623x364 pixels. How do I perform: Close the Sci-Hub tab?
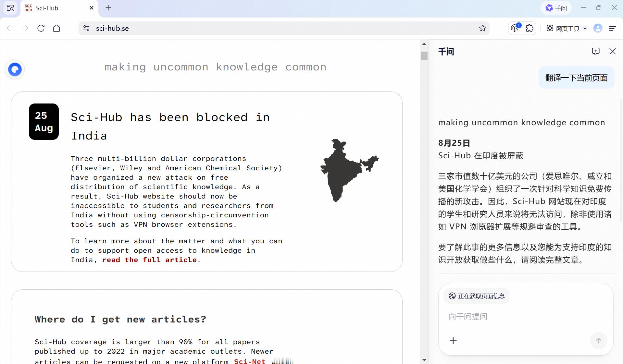pyautogui.click(x=92, y=8)
